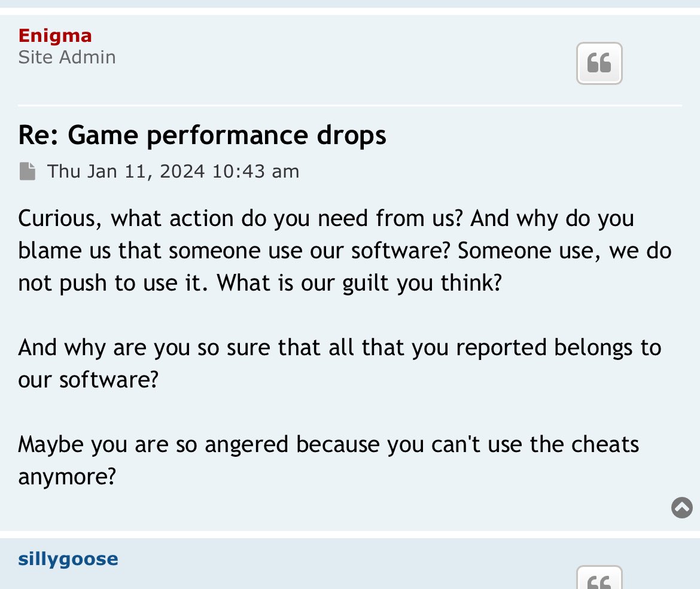This screenshot has height=589, width=700.
Task: Click the text "What is our guilt you think?"
Action: tap(360, 283)
